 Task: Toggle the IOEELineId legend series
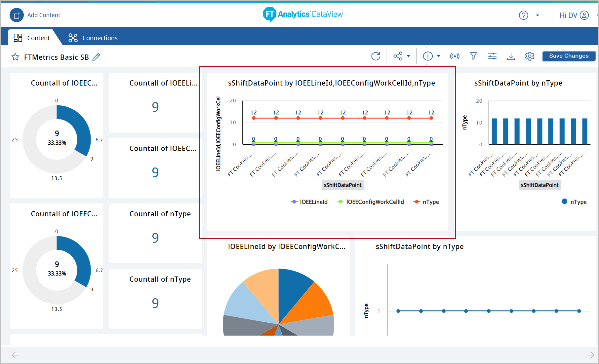point(309,202)
